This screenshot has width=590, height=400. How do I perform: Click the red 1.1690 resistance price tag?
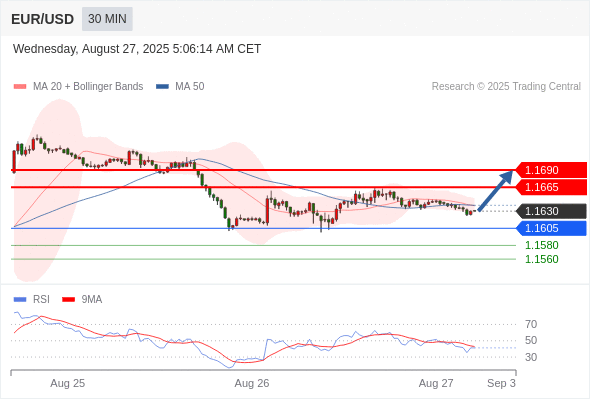[x=551, y=170]
